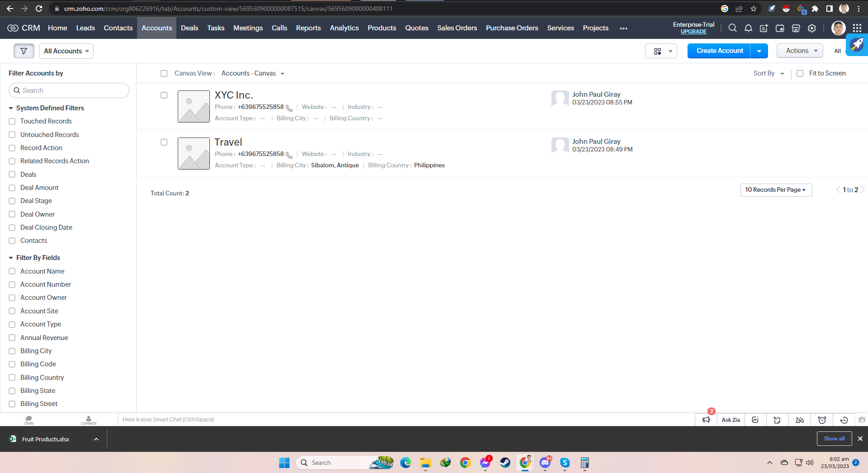This screenshot has height=473, width=868.
Task: Open the apps grid launcher
Action: tap(857, 28)
